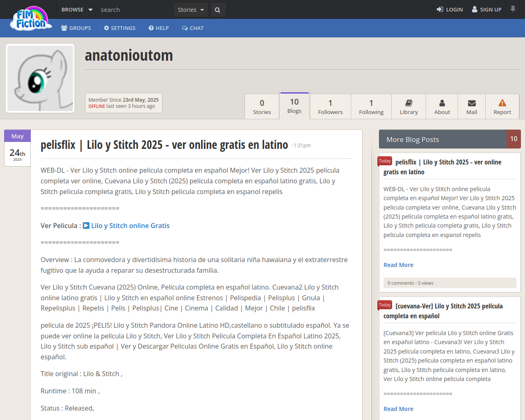Open the Following tab
Viewport: 525px width, 420px height.
tap(371, 107)
